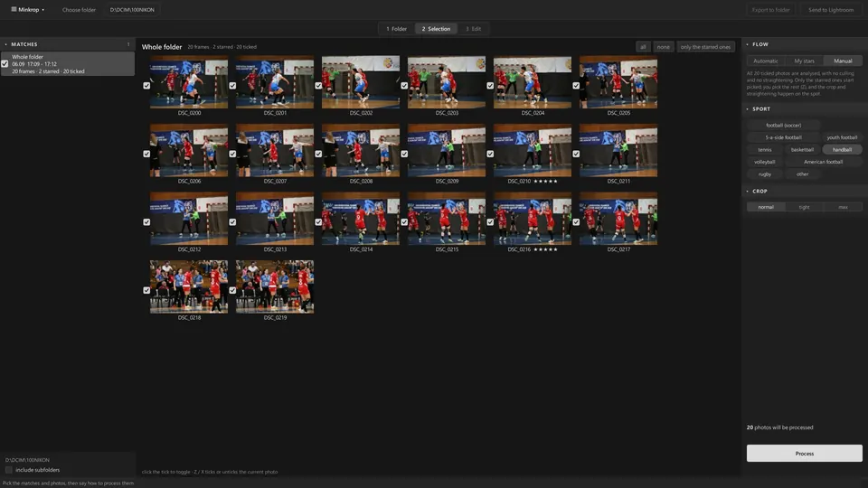Select the Automatic flow mode

click(x=766, y=61)
